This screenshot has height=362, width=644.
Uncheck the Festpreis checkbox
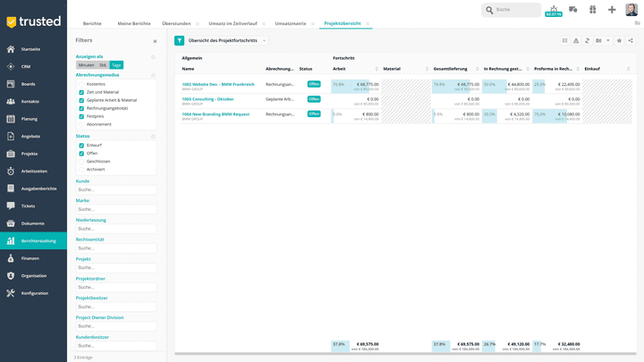pos(81,116)
